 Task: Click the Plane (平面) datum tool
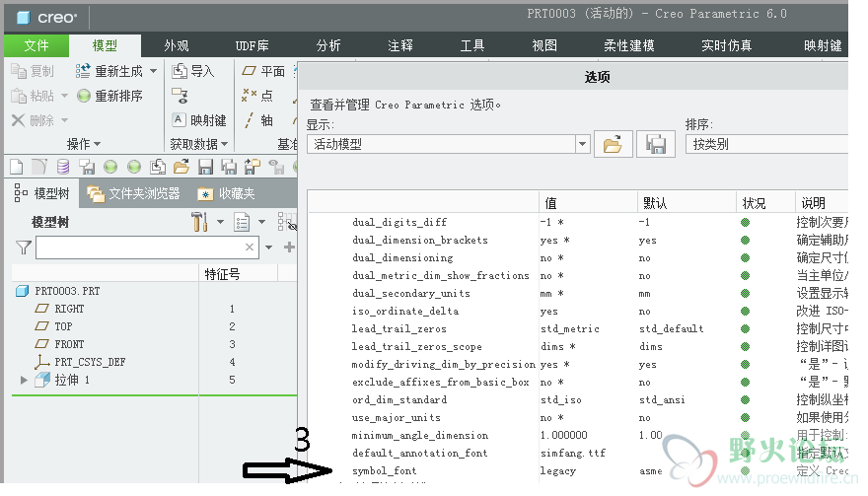pos(263,71)
